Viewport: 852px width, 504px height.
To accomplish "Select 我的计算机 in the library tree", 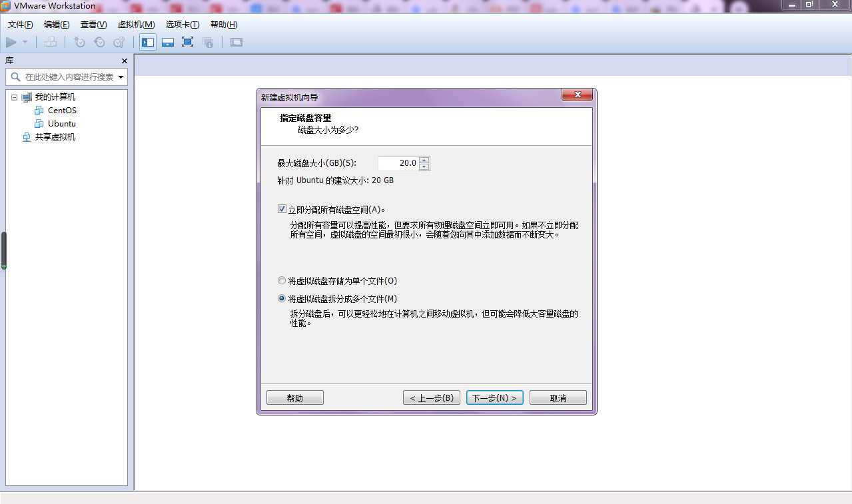I will pyautogui.click(x=55, y=97).
